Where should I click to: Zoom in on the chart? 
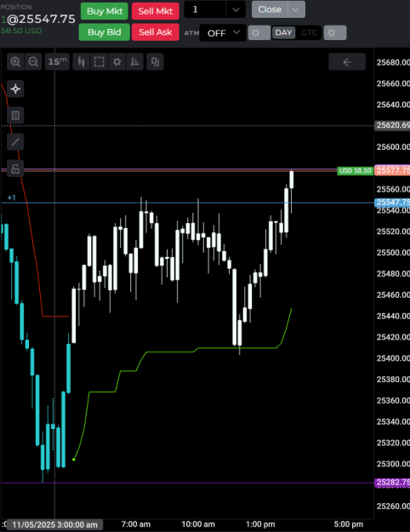tap(15, 62)
